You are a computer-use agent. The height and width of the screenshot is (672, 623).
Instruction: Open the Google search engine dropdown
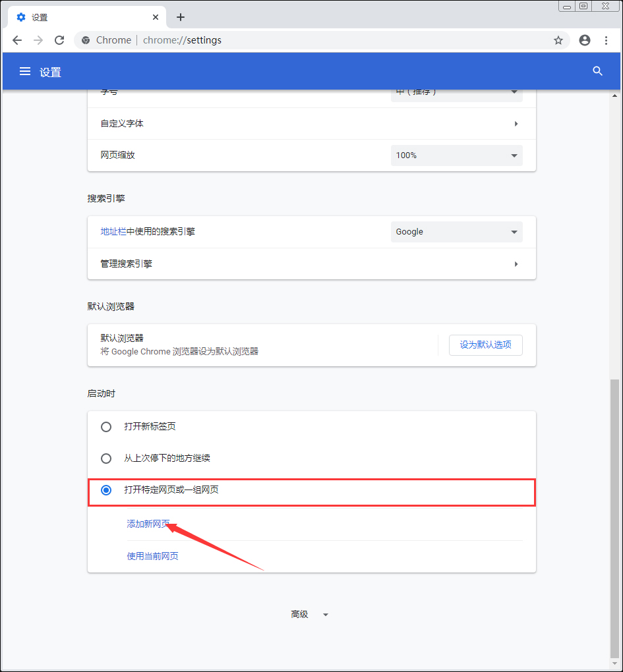[456, 232]
